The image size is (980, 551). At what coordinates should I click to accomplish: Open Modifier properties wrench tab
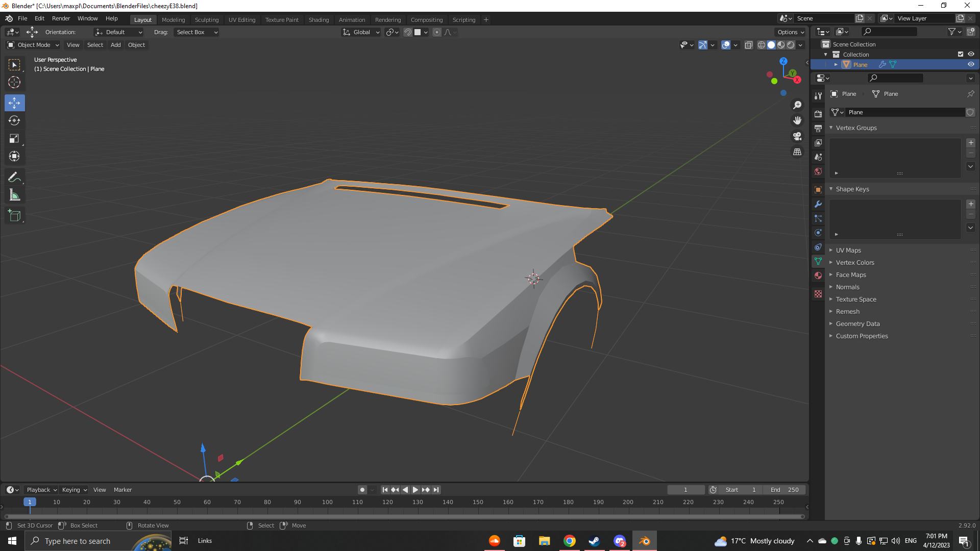pos(818,204)
